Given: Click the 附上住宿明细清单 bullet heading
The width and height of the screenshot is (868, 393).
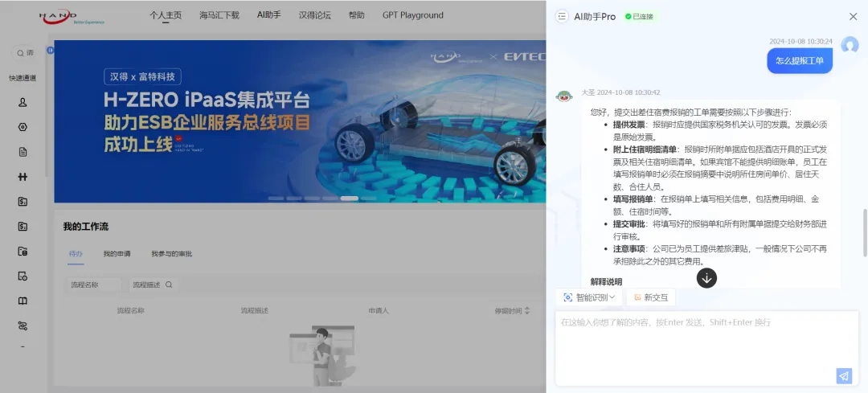Looking at the screenshot, I should [645, 149].
